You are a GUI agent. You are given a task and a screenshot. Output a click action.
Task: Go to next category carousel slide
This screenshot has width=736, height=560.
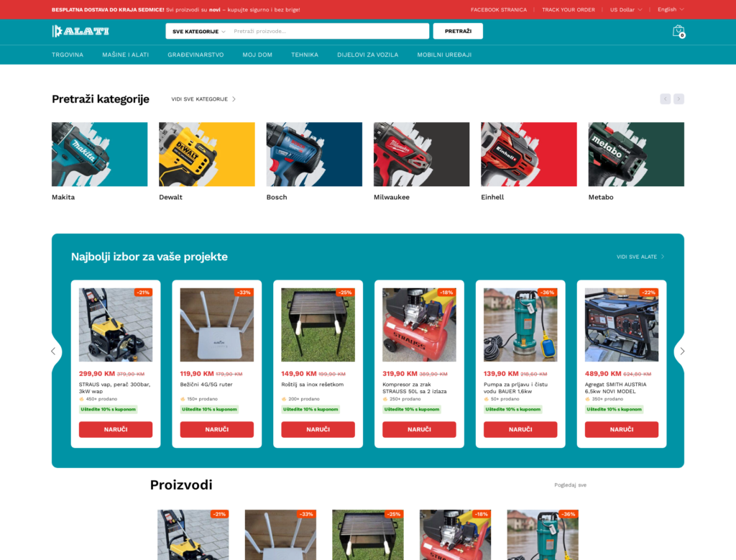tap(678, 99)
